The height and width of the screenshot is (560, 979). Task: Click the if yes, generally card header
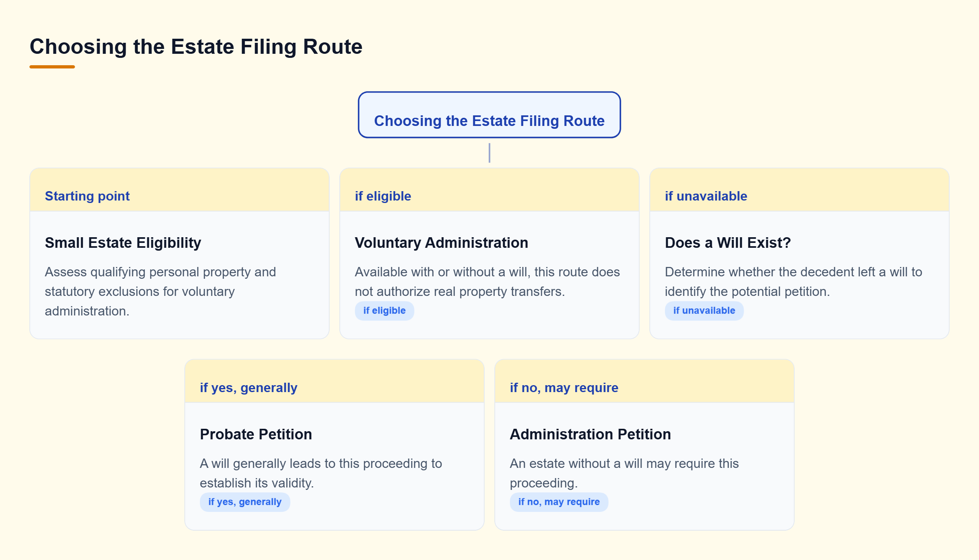pyautogui.click(x=334, y=381)
